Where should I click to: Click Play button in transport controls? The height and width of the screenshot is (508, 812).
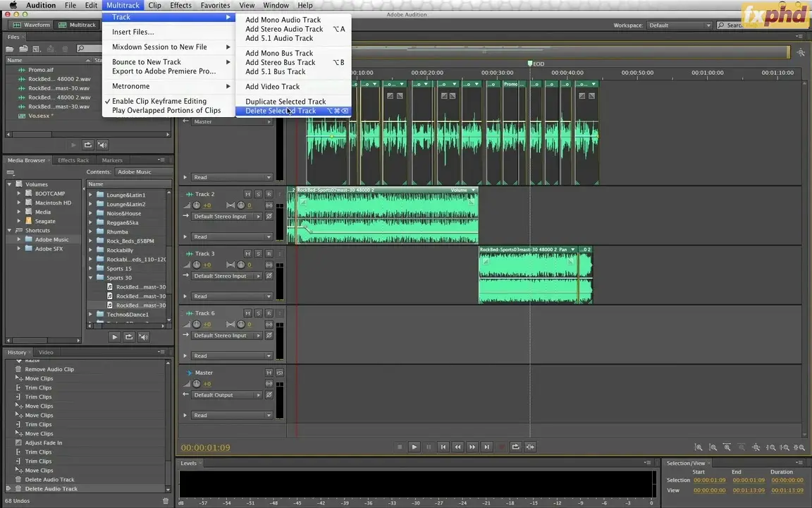point(414,447)
